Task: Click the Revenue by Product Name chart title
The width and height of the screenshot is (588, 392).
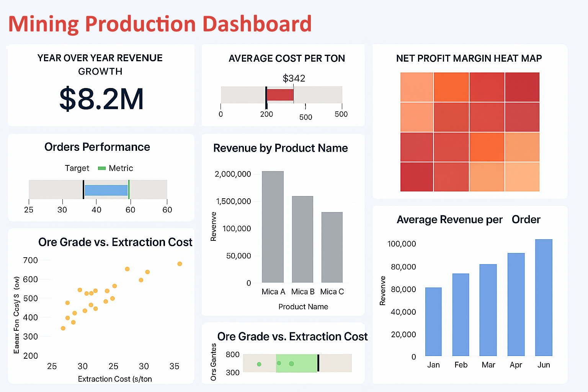Action: (x=281, y=149)
